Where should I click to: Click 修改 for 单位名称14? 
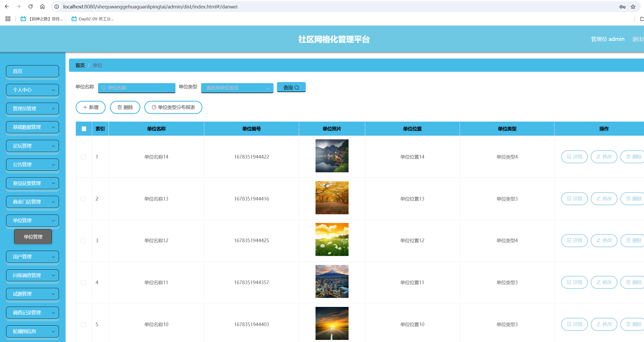click(x=604, y=157)
